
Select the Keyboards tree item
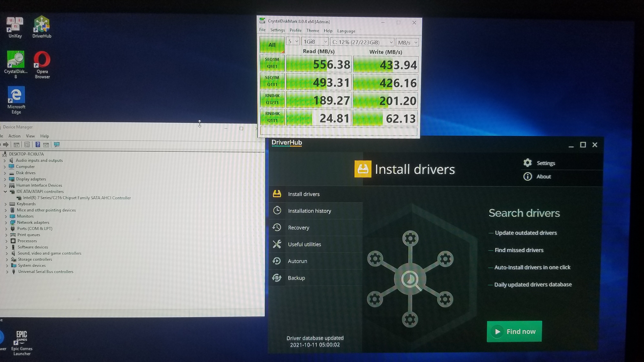click(26, 204)
